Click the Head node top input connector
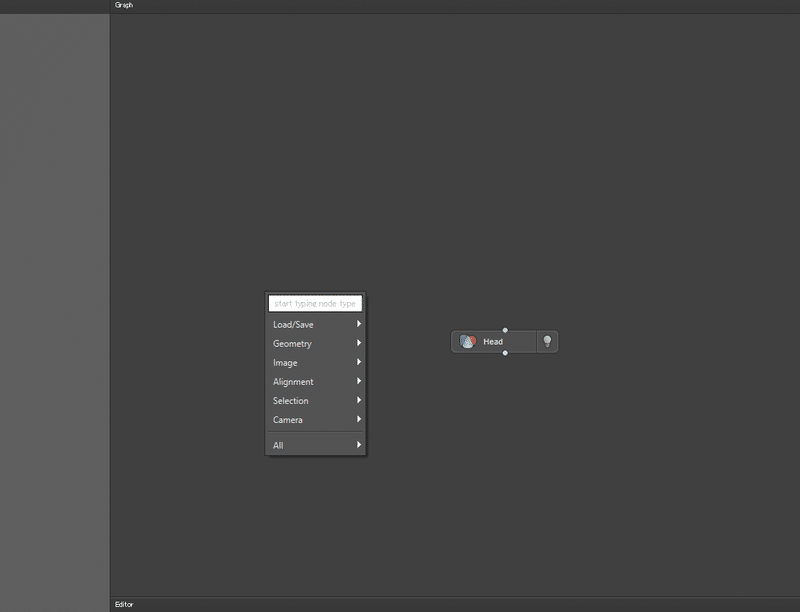 [x=505, y=330]
